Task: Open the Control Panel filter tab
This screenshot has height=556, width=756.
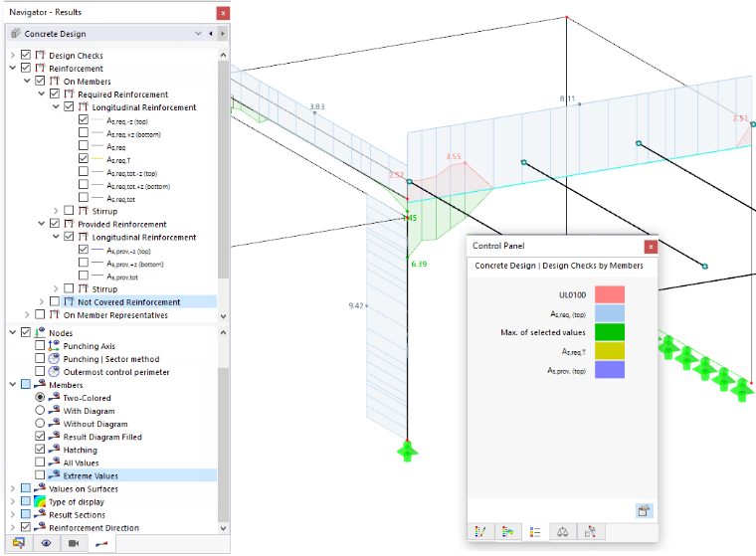Action: click(590, 532)
